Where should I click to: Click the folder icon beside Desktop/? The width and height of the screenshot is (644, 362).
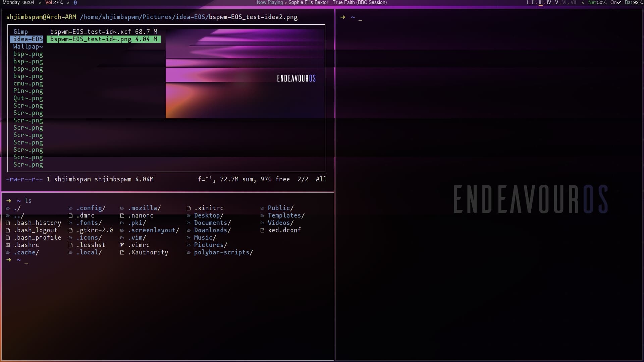[x=189, y=216]
